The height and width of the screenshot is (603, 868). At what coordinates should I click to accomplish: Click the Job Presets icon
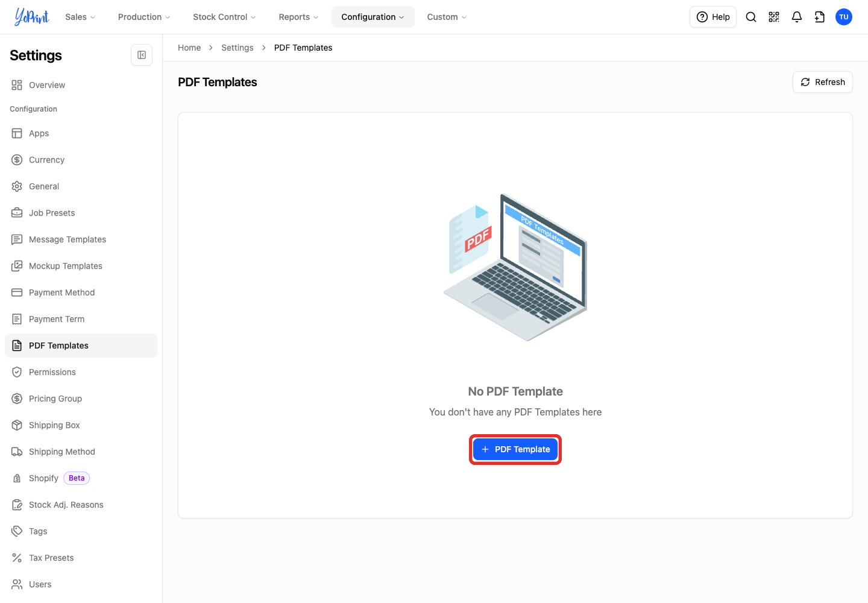click(x=17, y=213)
